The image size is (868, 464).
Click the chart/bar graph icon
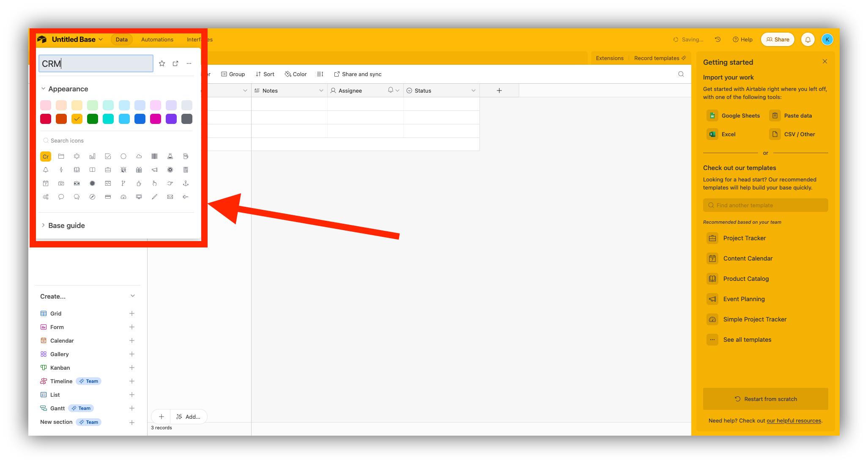coord(92,156)
